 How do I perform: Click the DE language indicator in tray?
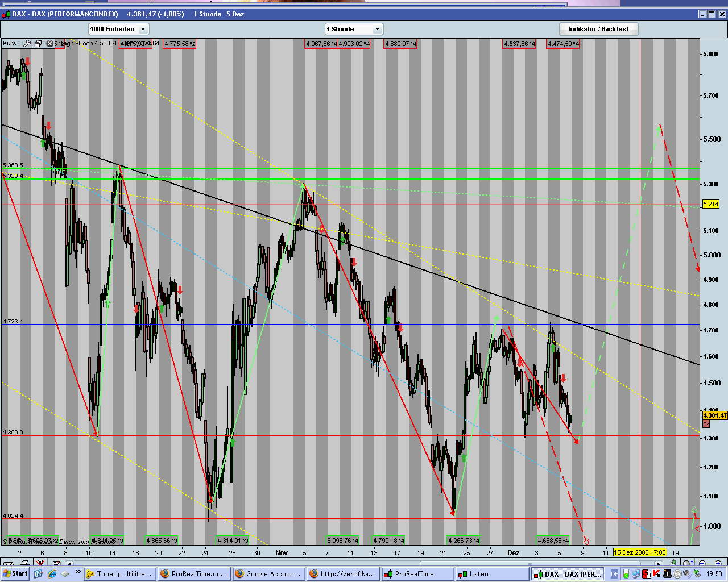(x=614, y=574)
